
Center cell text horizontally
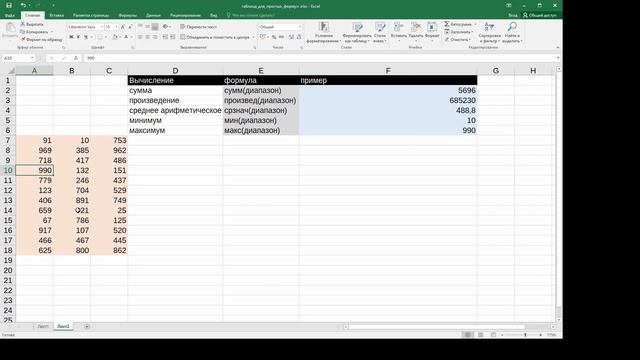point(147,37)
